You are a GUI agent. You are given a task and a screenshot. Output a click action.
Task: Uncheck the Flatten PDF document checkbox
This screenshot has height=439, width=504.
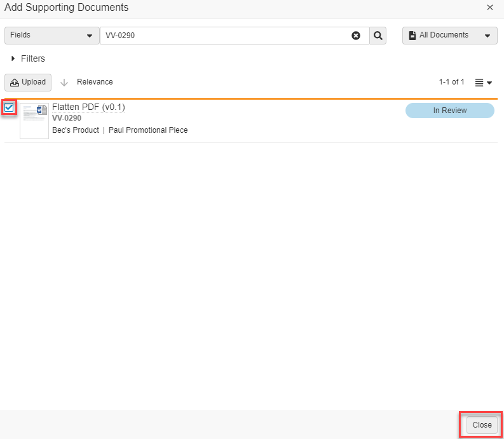(x=10, y=107)
